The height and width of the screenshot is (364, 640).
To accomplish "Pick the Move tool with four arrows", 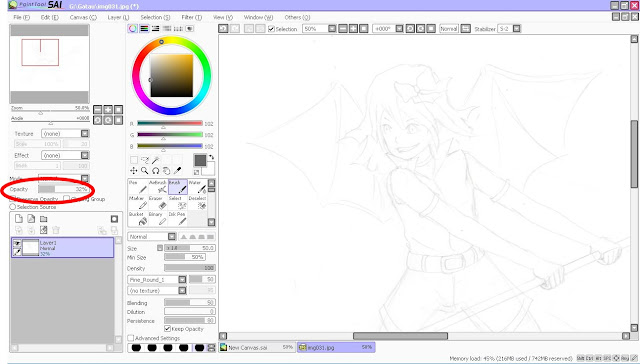I will (x=133, y=171).
